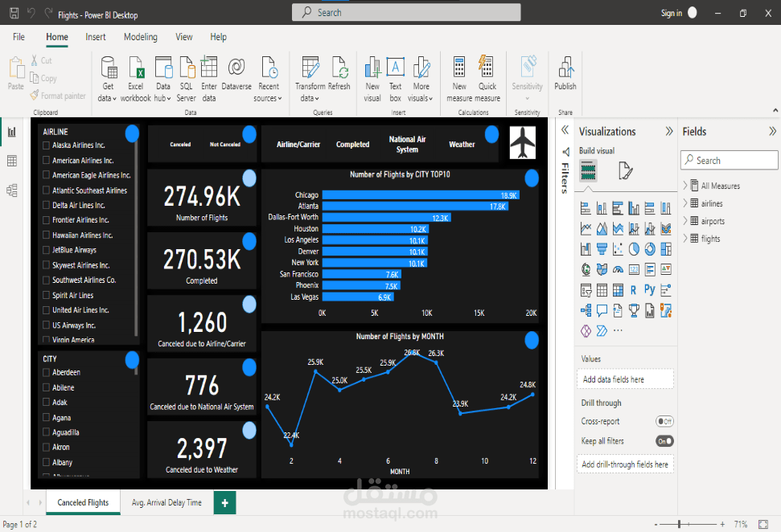
Task: Adjust the zoom slider handle
Action: pos(679,524)
